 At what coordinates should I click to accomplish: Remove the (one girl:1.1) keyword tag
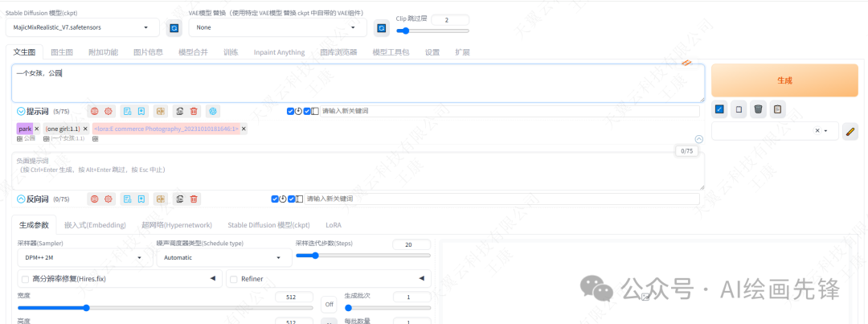pyautogui.click(x=85, y=129)
